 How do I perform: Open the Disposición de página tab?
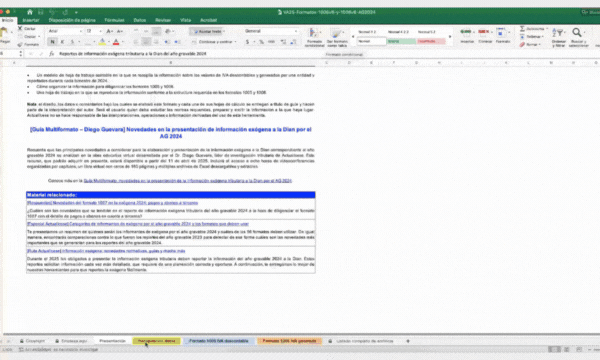click(72, 20)
